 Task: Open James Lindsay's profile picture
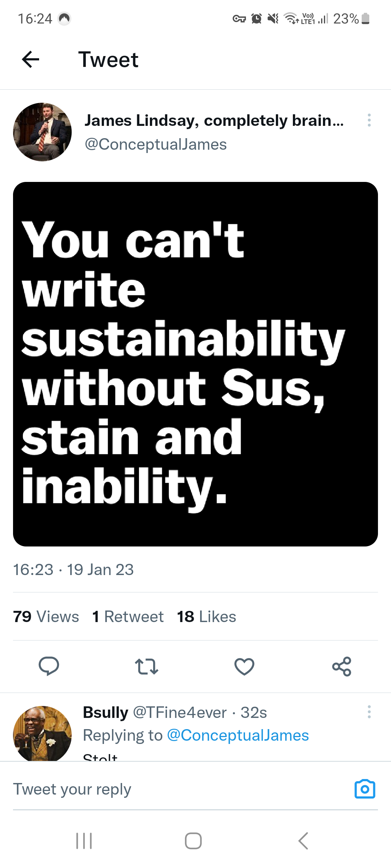42,132
